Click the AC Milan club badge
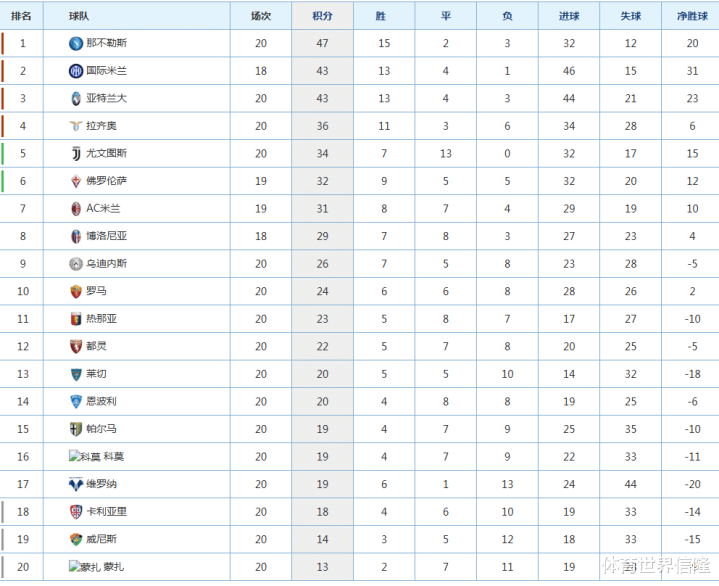The image size is (719, 586). coord(76,209)
